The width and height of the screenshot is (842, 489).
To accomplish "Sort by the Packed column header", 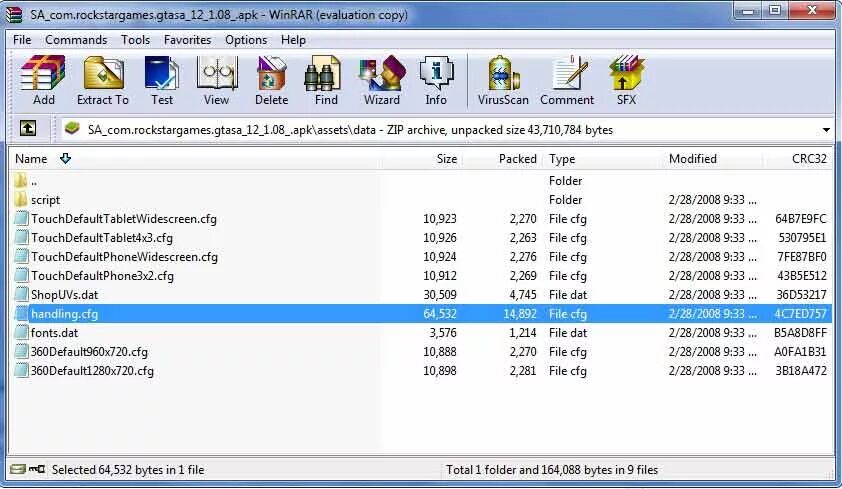I will click(x=518, y=159).
